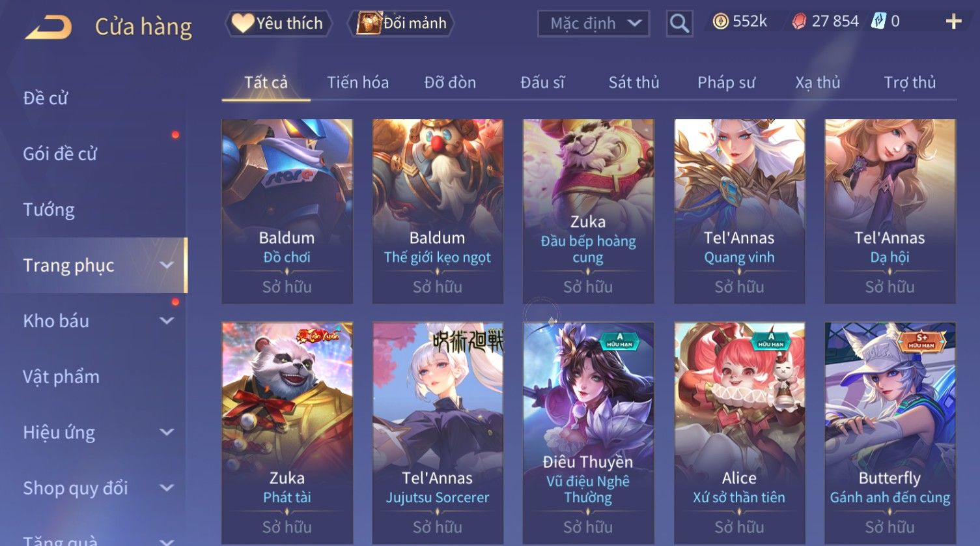
Task: Switch to the Sát thủ tab
Action: coord(634,83)
